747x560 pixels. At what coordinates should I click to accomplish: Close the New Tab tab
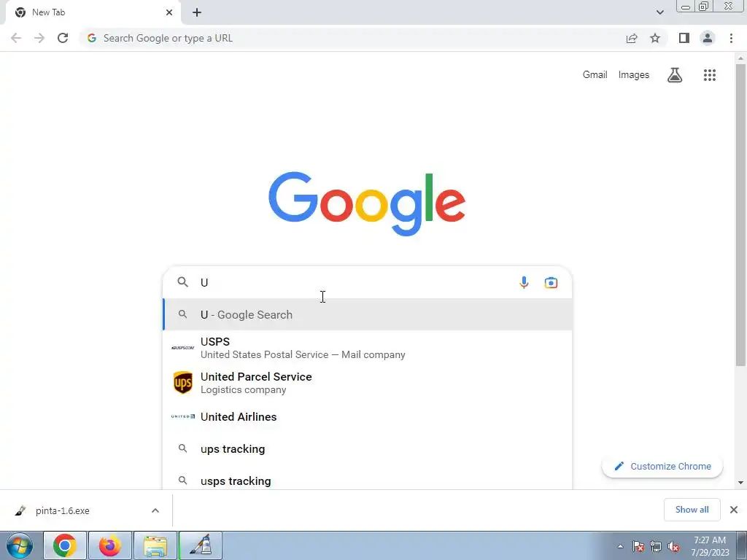pos(169,12)
